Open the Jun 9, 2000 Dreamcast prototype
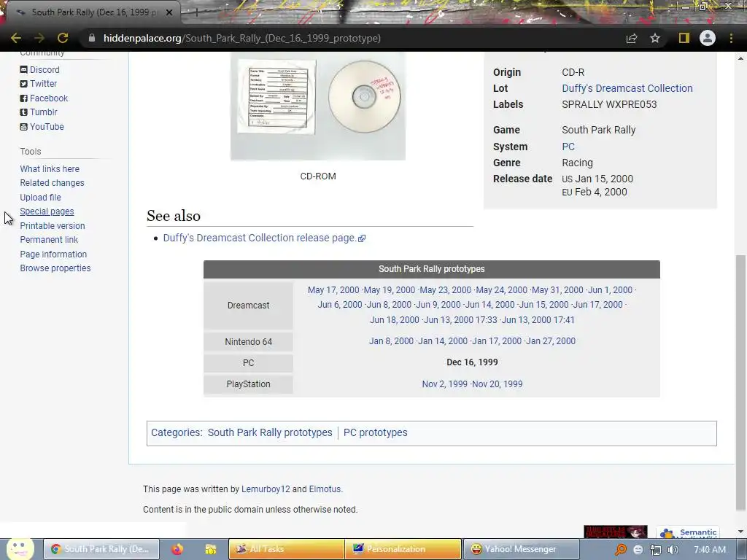 tap(438, 305)
